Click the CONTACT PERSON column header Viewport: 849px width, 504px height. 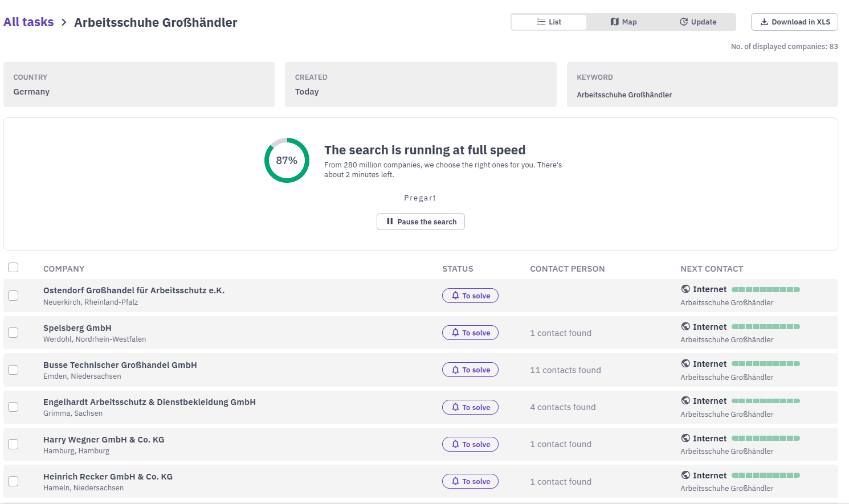click(x=568, y=269)
